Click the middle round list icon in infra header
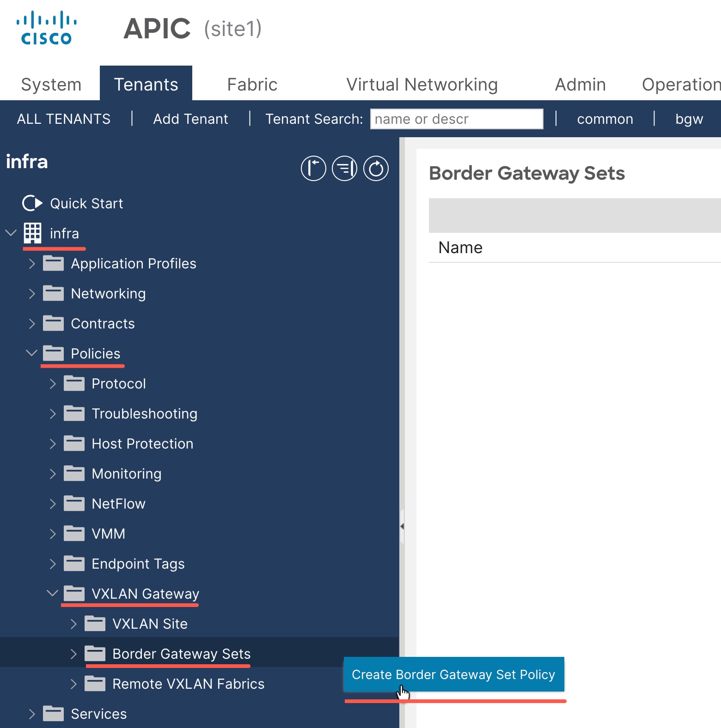 345,168
